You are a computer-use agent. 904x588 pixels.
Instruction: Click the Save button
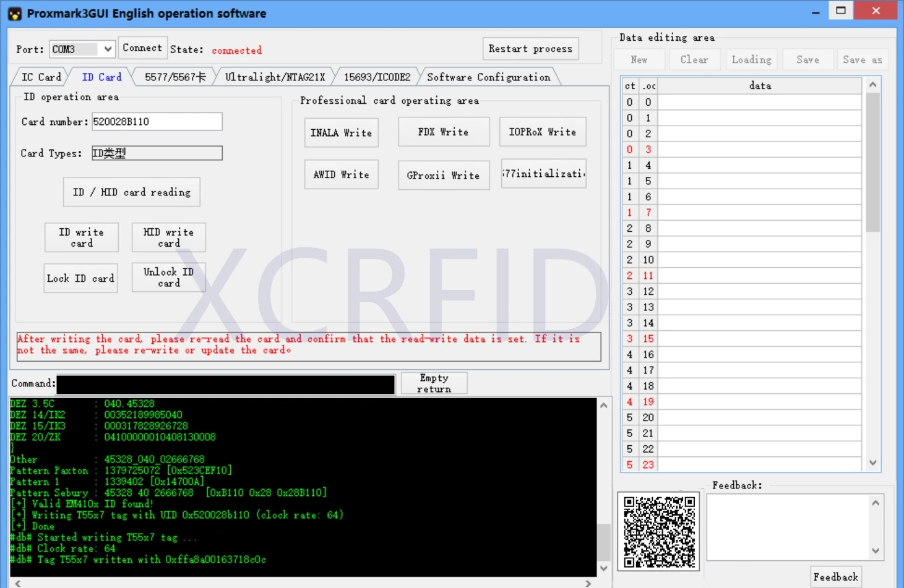(x=807, y=59)
